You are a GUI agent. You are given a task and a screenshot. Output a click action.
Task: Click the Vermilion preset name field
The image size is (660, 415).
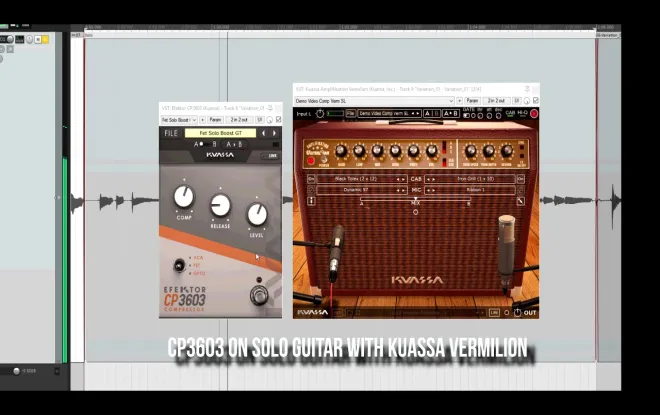385,114
